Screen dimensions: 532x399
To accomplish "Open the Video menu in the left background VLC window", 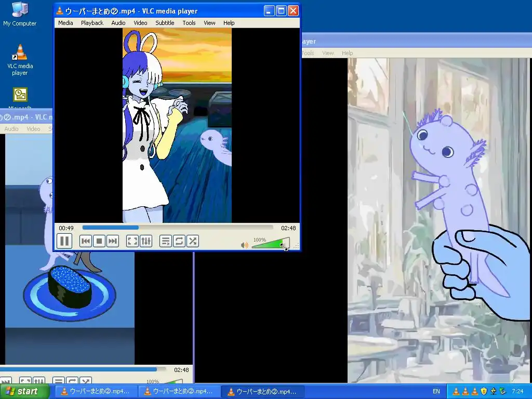I will coord(33,129).
